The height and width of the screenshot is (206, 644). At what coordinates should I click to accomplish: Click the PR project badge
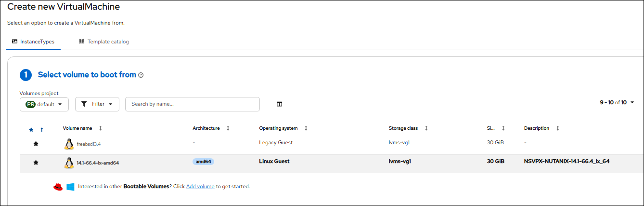[31, 104]
